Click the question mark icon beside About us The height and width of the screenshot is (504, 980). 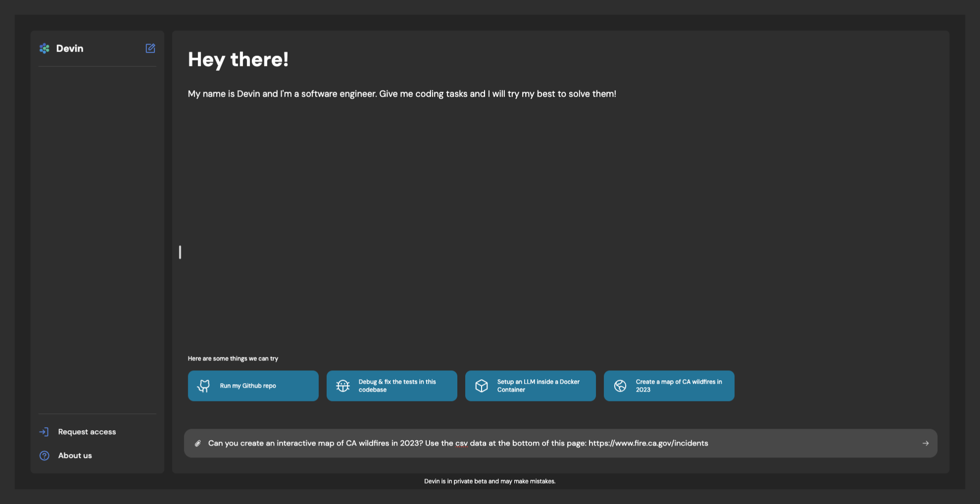coord(45,455)
